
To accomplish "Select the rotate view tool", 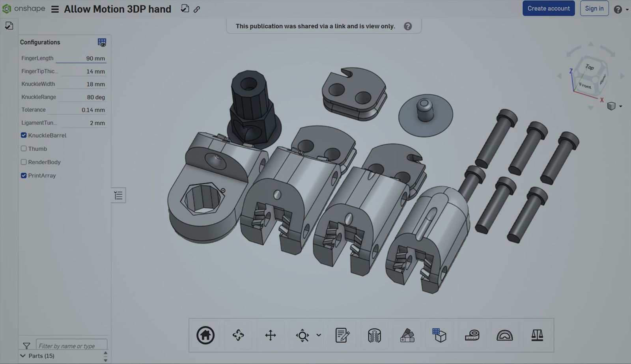I will (x=238, y=335).
